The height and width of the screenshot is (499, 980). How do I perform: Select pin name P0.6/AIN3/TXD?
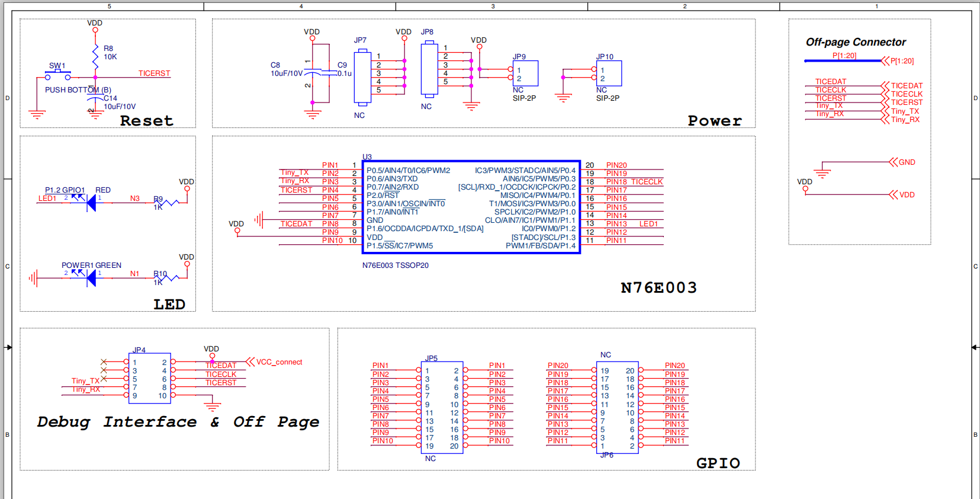click(392, 179)
